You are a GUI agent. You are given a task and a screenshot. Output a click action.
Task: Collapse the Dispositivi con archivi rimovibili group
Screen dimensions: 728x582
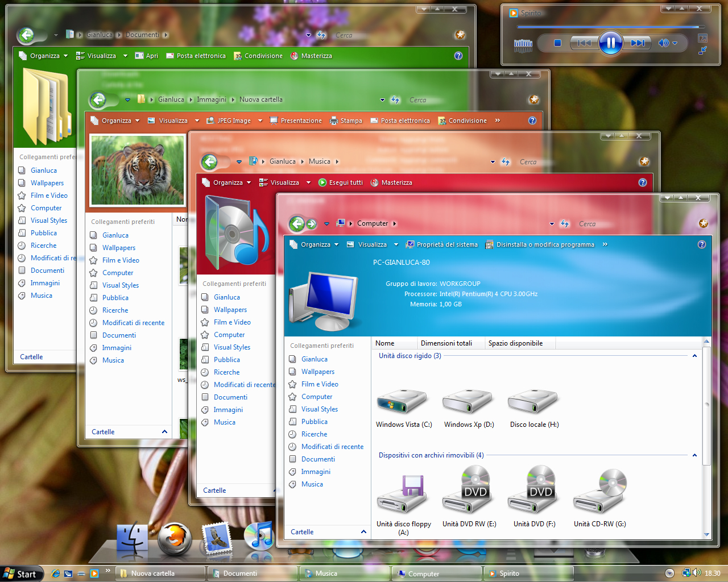point(694,455)
